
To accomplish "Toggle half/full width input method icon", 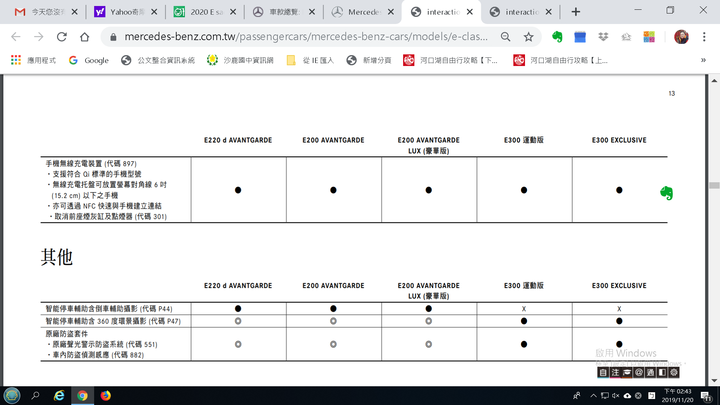I will (x=662, y=372).
